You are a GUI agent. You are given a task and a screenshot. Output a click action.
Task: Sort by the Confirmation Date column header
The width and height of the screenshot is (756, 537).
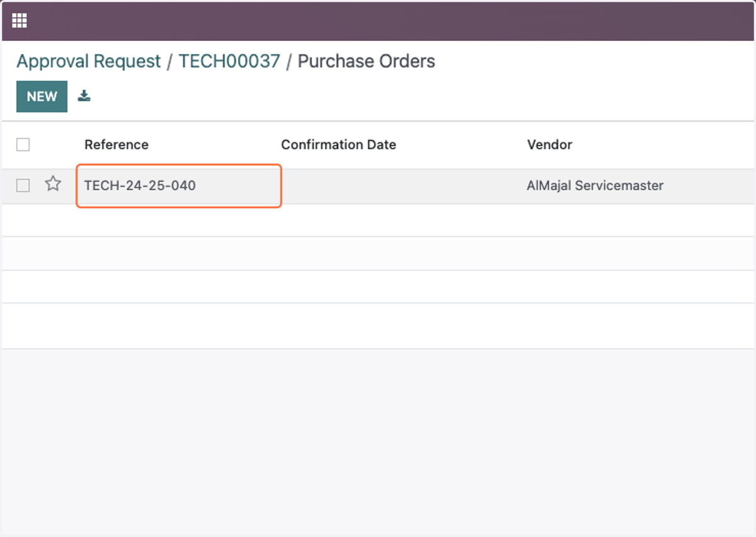pos(338,145)
